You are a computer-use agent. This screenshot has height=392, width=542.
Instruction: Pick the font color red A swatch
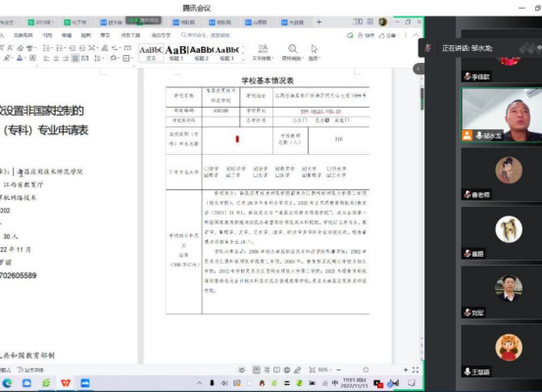tap(20, 58)
